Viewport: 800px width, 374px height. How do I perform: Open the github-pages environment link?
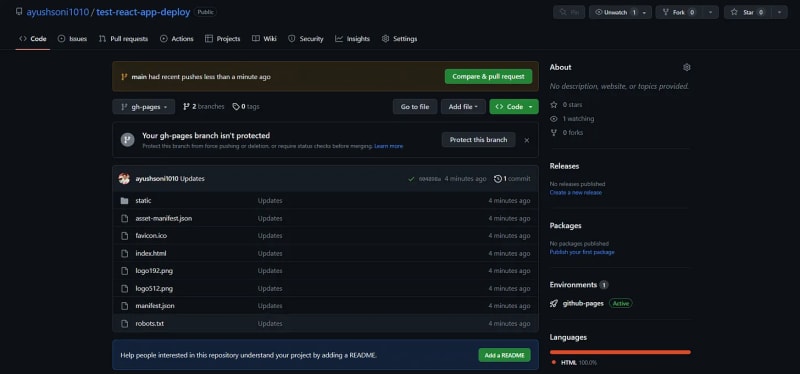(x=583, y=303)
